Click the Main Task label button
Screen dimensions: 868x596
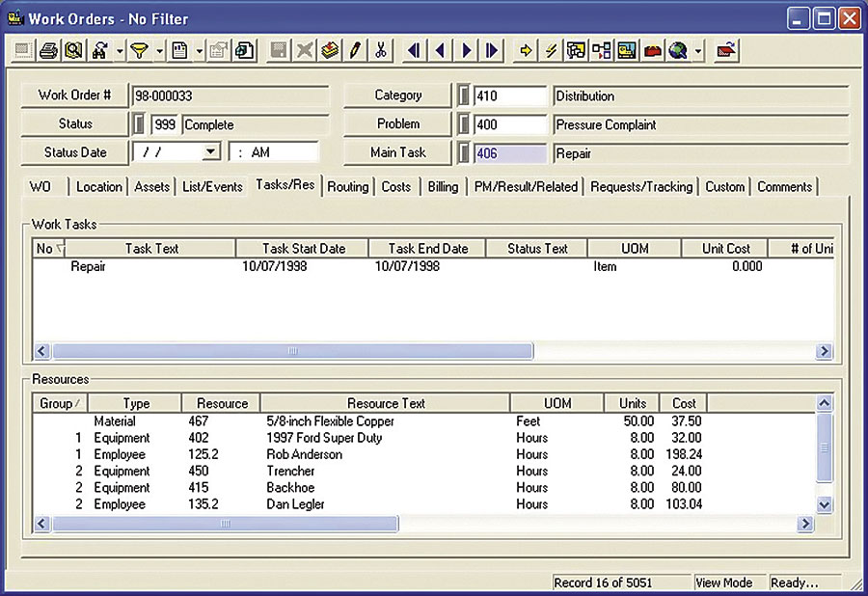tap(397, 152)
